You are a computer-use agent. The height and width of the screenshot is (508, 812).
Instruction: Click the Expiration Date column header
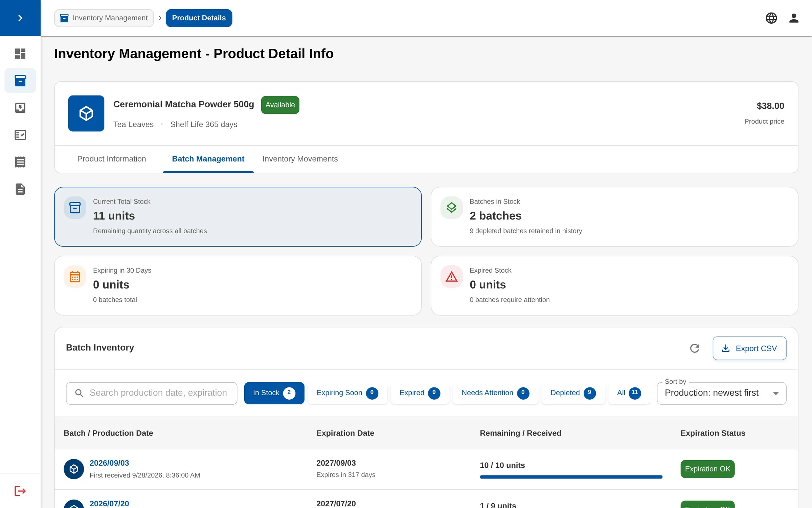345,433
